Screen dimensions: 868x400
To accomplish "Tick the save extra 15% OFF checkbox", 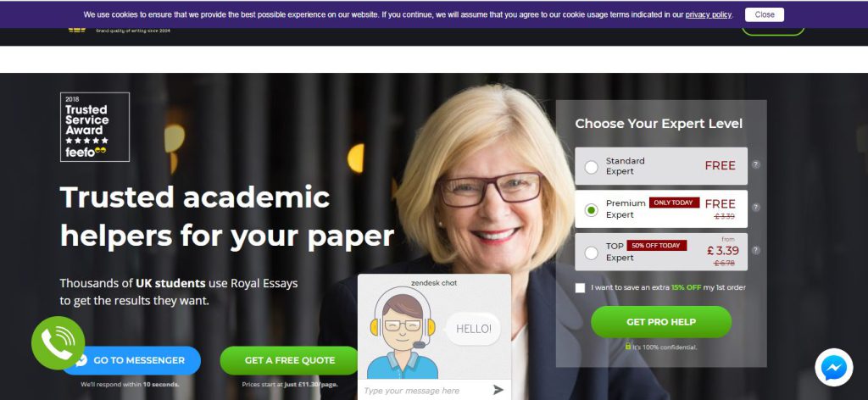I will [x=580, y=287].
